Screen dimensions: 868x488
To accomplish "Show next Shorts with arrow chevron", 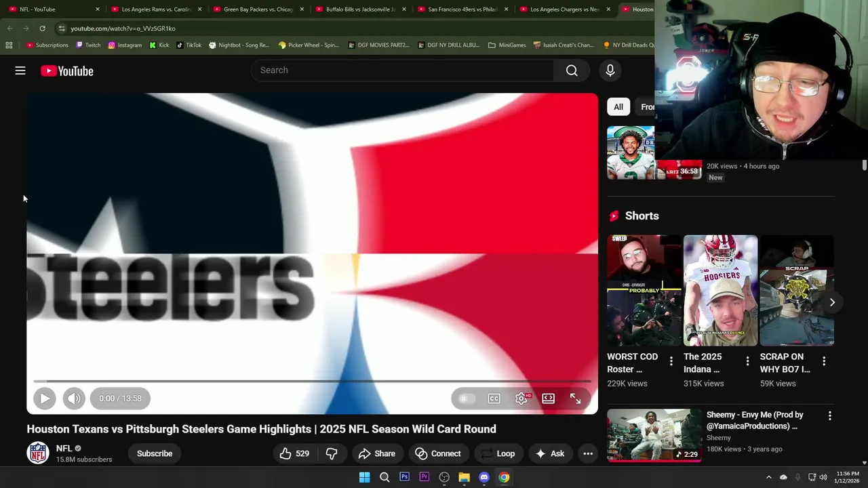I will tap(832, 302).
